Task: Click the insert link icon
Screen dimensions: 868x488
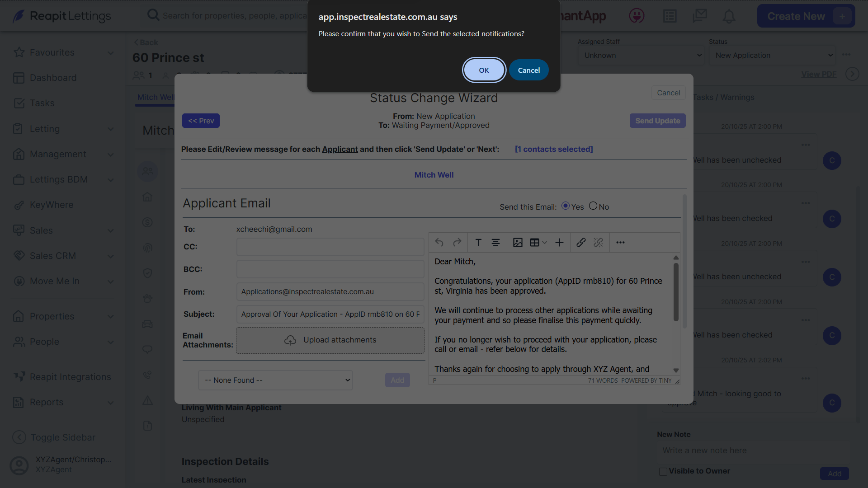Action: 581,242
